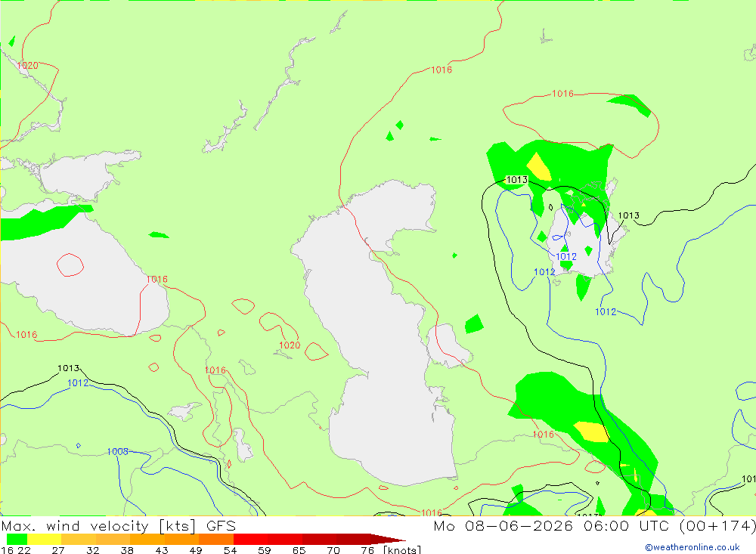Click the red '1020' label near Ukraine coast
The height and width of the screenshot is (554, 756).
27,66
